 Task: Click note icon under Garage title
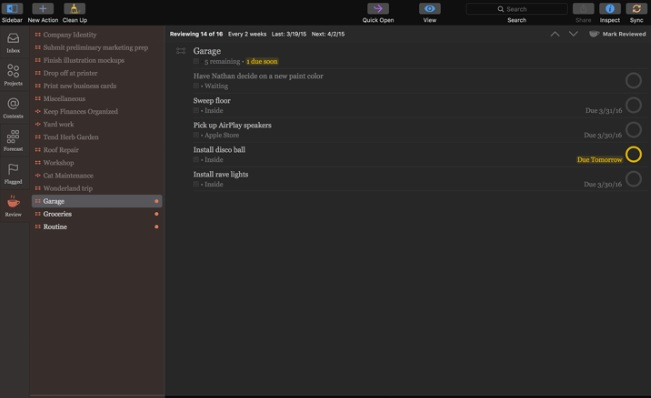(x=196, y=61)
